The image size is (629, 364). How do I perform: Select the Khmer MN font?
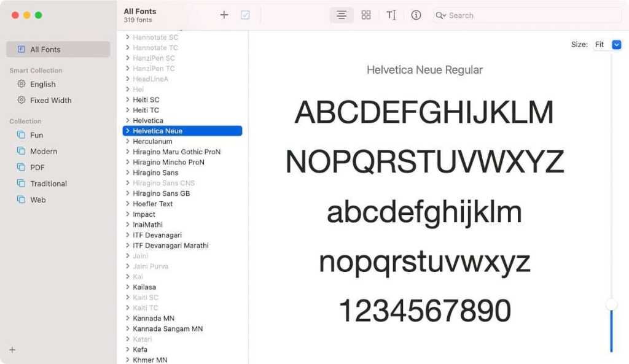point(150,360)
